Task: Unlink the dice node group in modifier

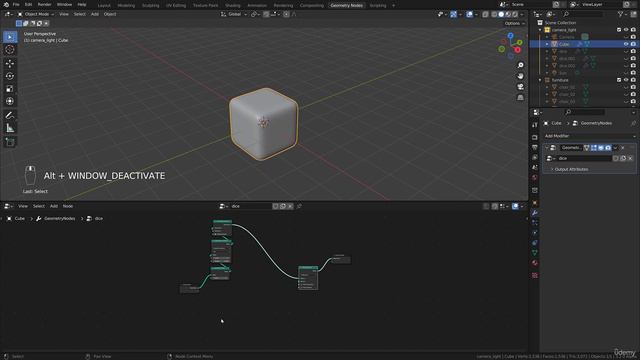Action: click(x=630, y=158)
